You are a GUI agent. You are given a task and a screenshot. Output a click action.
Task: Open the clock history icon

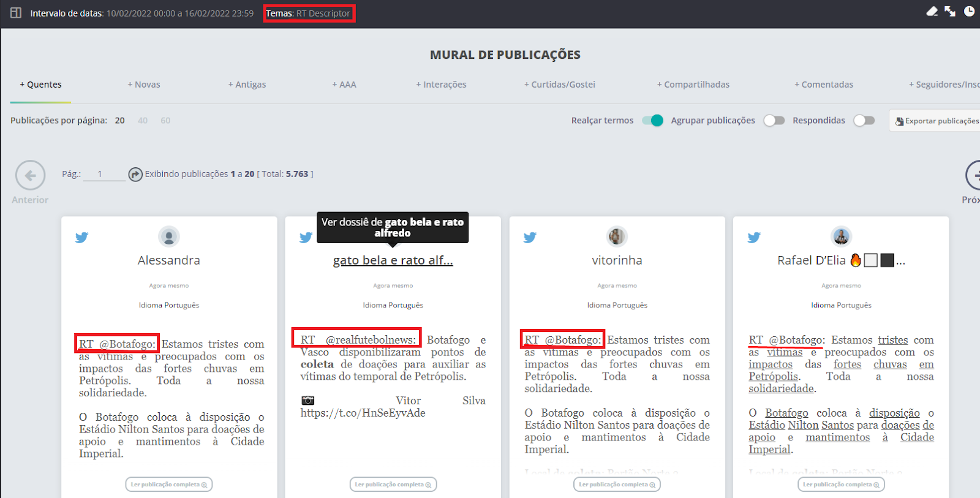(969, 12)
